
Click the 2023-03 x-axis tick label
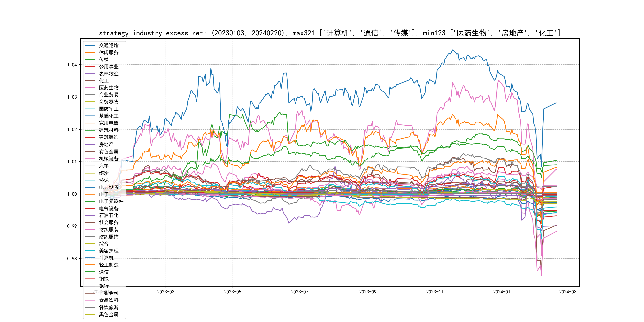[166, 292]
